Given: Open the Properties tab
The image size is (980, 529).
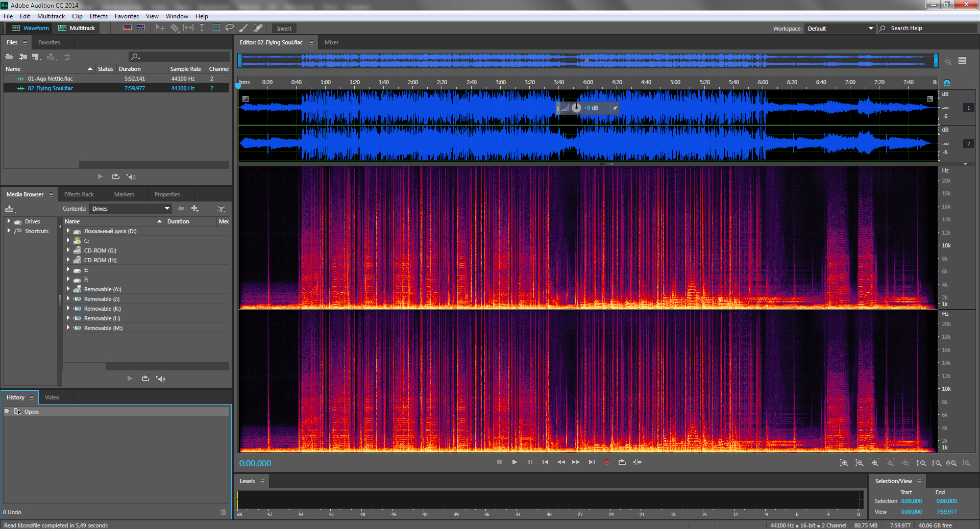Looking at the screenshot, I should (x=167, y=194).
